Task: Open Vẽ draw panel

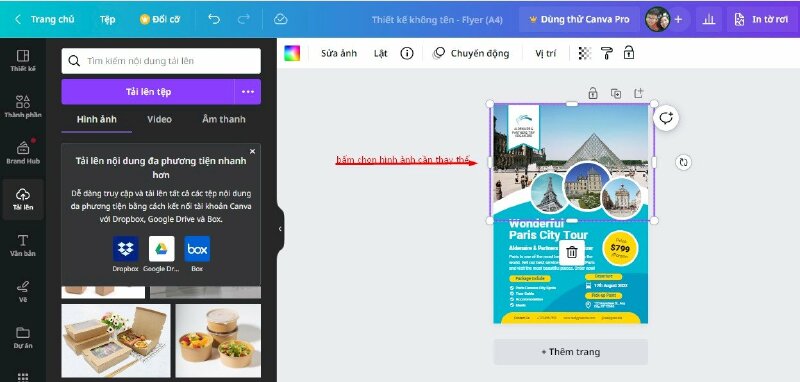Action: point(22,291)
